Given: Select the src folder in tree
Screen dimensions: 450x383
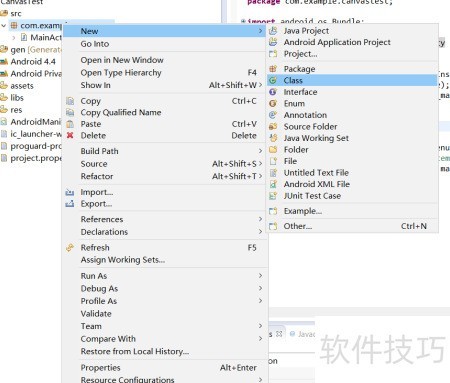Looking at the screenshot, I should click(16, 13).
